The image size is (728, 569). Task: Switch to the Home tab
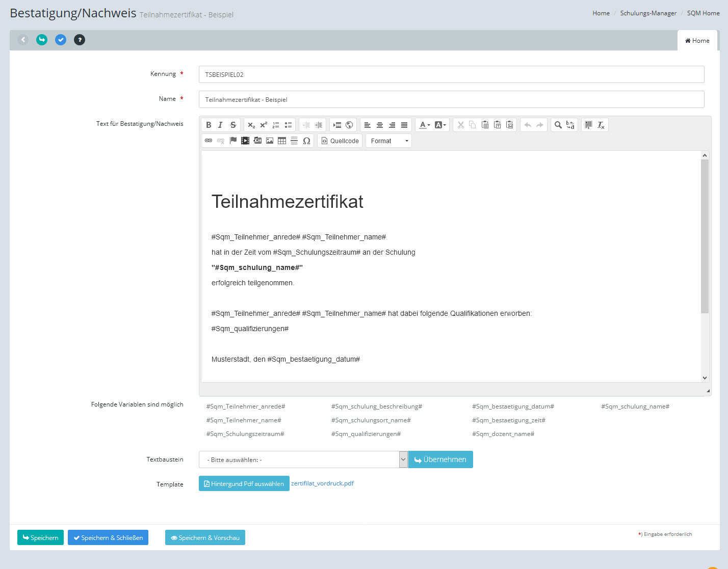coord(697,41)
